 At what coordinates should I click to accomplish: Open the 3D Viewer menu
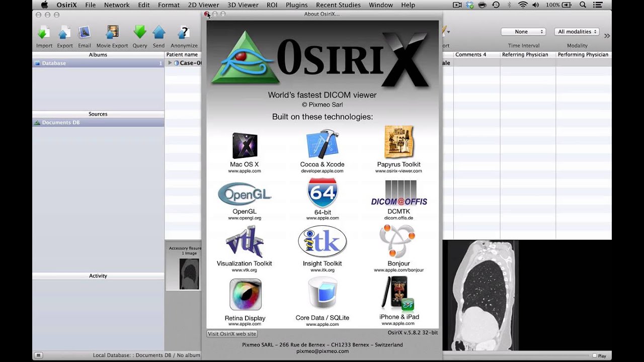243,5
